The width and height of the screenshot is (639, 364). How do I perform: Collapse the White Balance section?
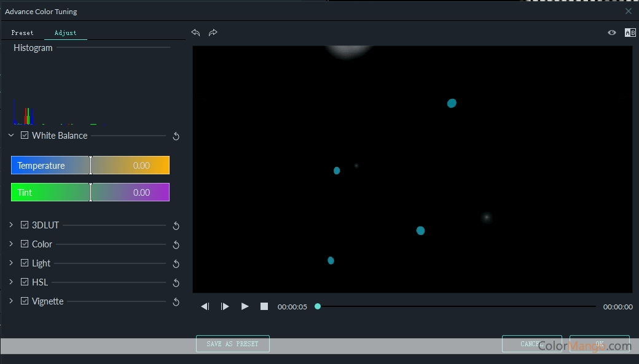tap(11, 136)
